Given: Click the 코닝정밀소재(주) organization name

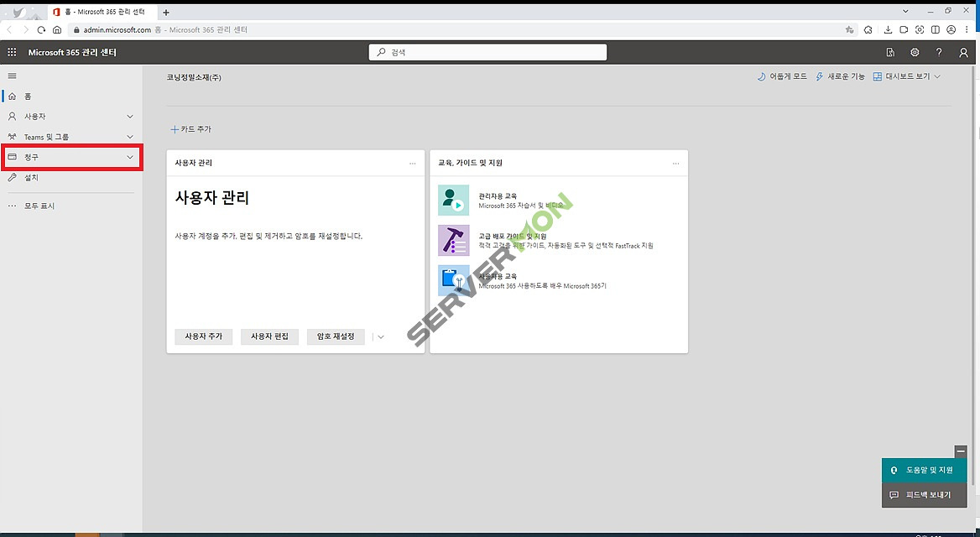Looking at the screenshot, I should tap(194, 77).
